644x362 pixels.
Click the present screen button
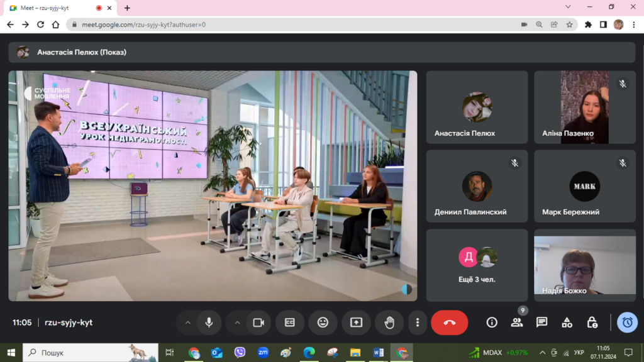[356, 322]
